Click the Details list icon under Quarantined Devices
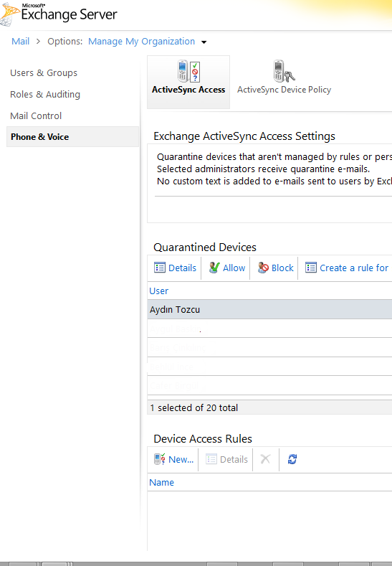Screen dimensions: 392x566 pos(160,268)
